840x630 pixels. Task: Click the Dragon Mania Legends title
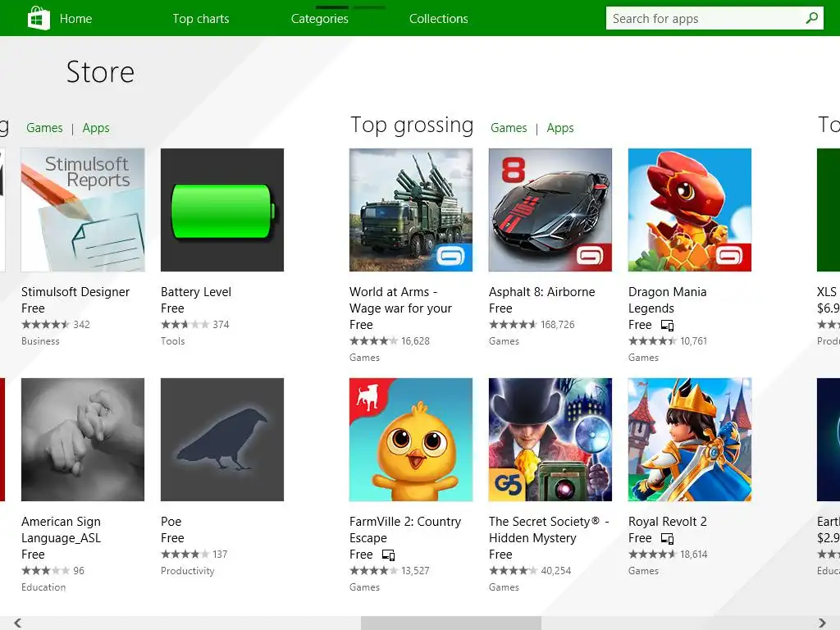667,300
